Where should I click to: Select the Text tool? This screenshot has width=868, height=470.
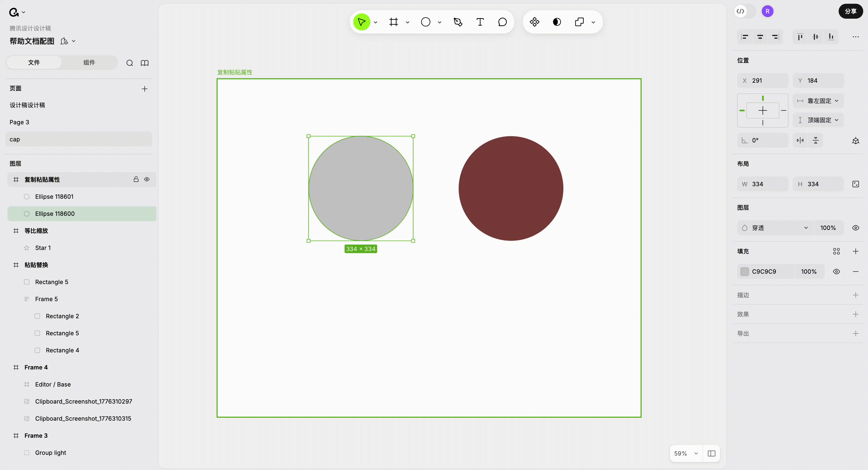point(480,22)
